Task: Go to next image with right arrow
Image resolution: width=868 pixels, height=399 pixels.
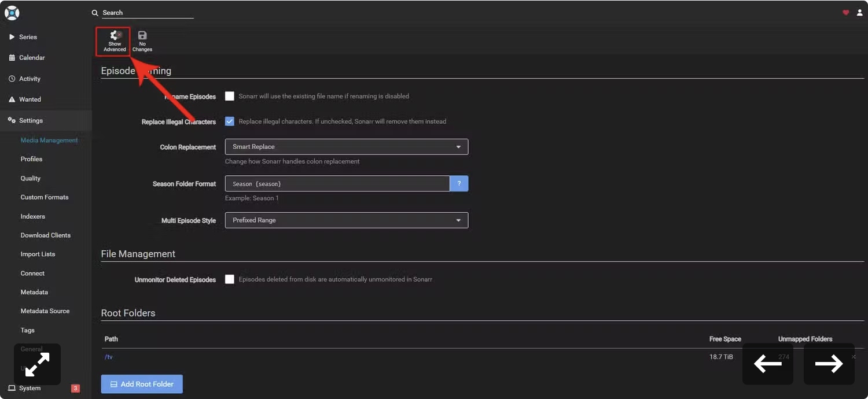Action: [x=829, y=364]
